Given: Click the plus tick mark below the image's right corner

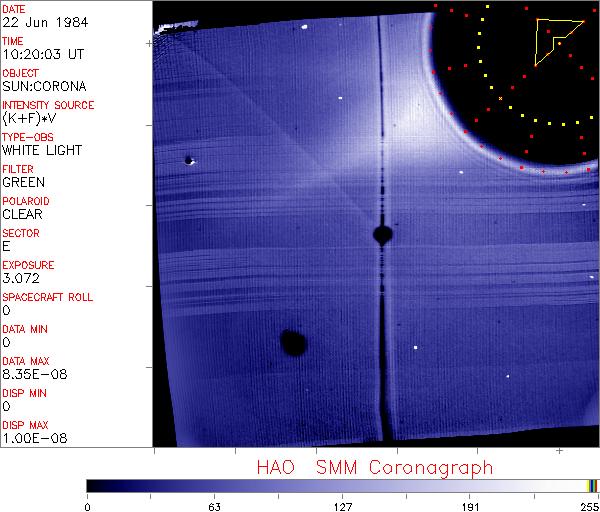Looking at the screenshot, I should (x=586, y=454).
